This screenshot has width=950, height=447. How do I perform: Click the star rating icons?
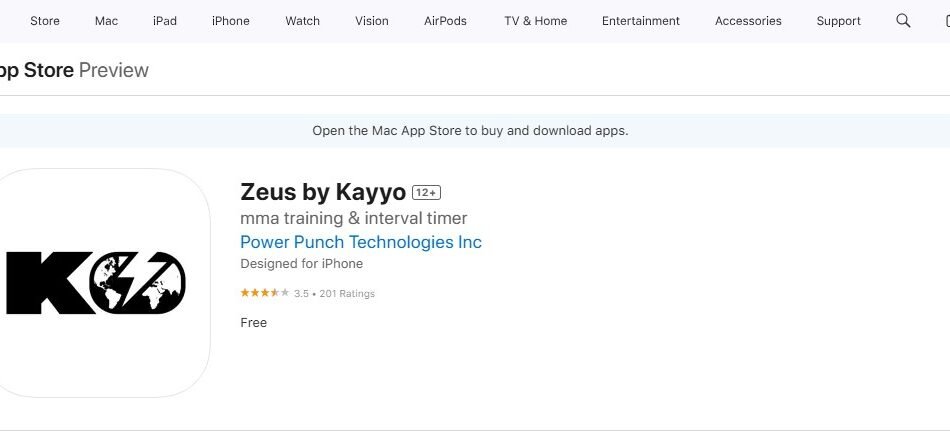coord(264,294)
